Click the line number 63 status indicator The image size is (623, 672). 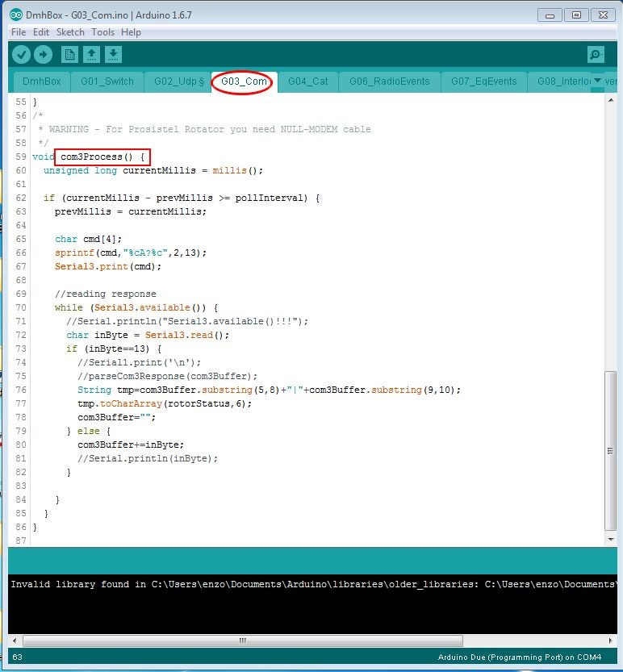click(17, 657)
